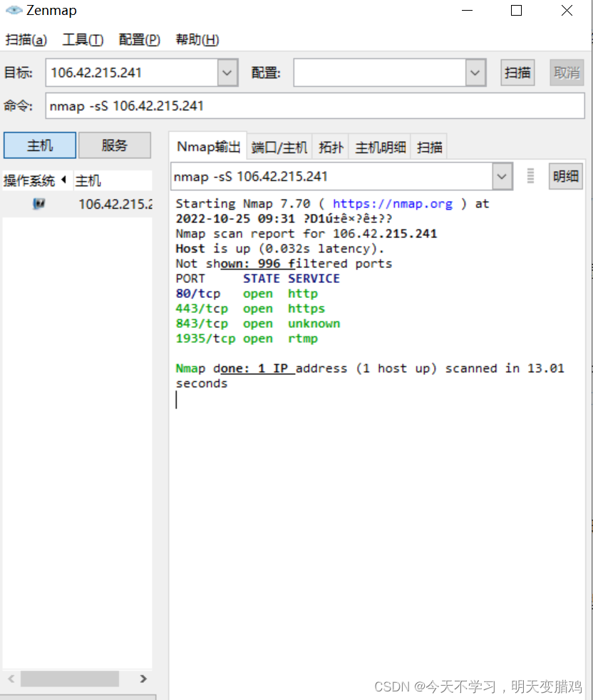Expand the 目标 target dropdown arrow

click(x=227, y=72)
